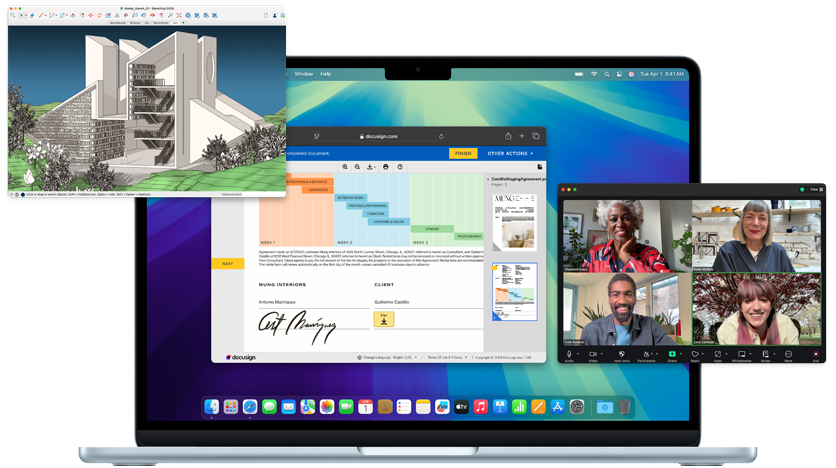This screenshot has width=836, height=468.
Task: Reload the docusign.com page
Action: tap(441, 136)
